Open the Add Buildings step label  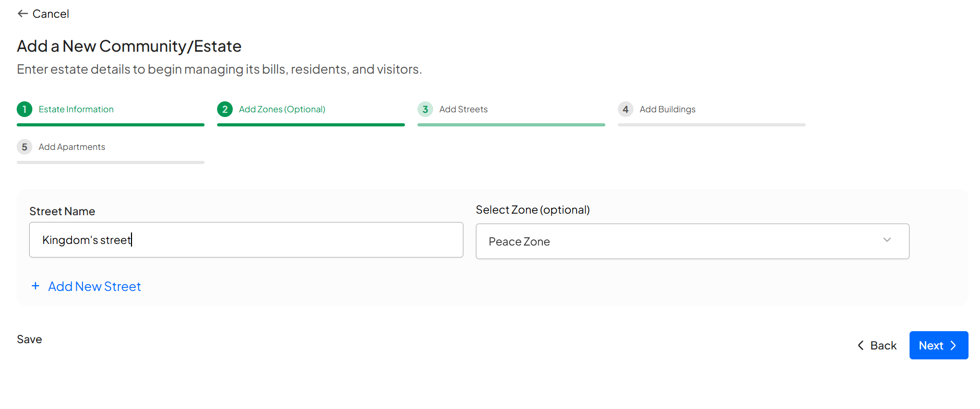[667, 109]
